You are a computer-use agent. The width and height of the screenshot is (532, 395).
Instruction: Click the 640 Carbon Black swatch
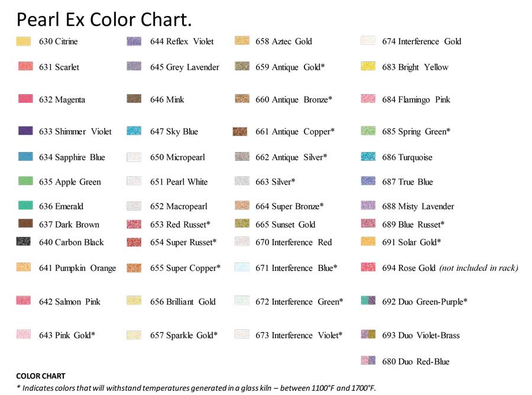pos(24,241)
